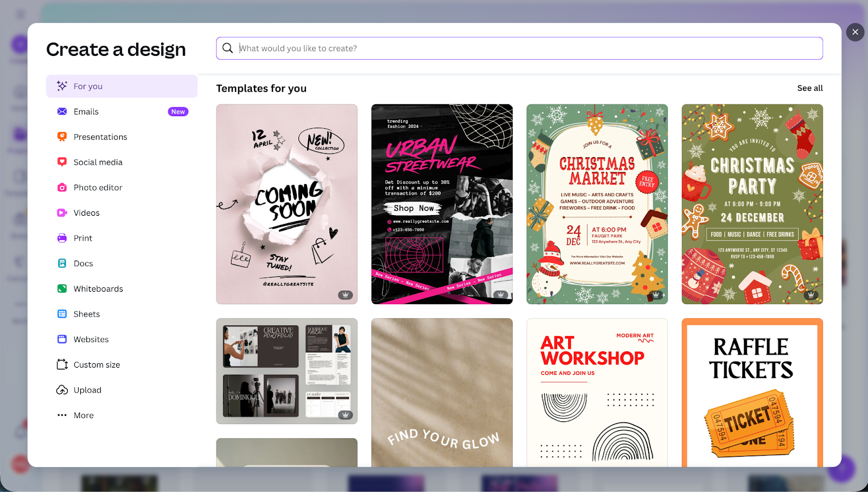Select the Sheets design type
The height and width of the screenshot is (492, 868).
(x=86, y=313)
